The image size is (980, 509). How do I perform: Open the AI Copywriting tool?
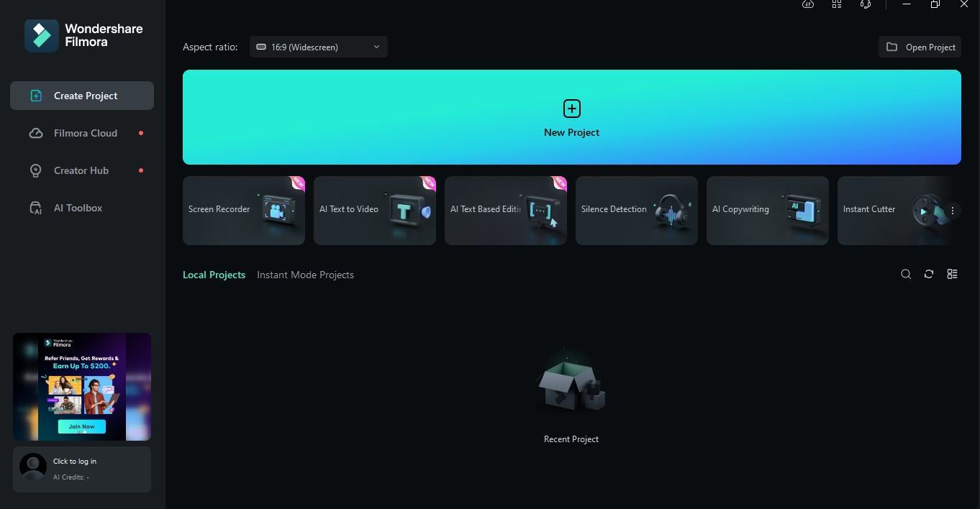tap(768, 211)
